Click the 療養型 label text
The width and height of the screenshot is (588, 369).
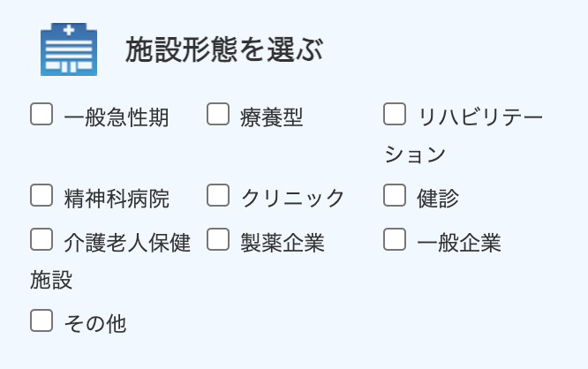tap(272, 117)
